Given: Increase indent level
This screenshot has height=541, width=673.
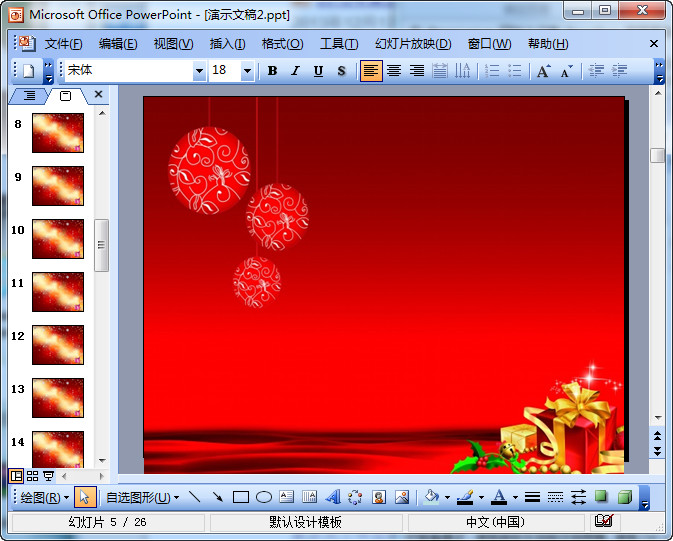Looking at the screenshot, I should point(619,71).
